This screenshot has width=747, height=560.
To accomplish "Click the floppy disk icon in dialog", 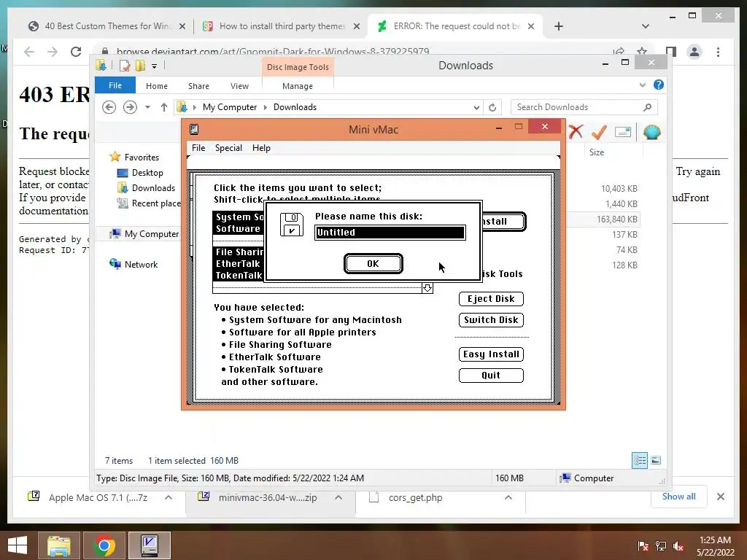I will click(x=292, y=225).
